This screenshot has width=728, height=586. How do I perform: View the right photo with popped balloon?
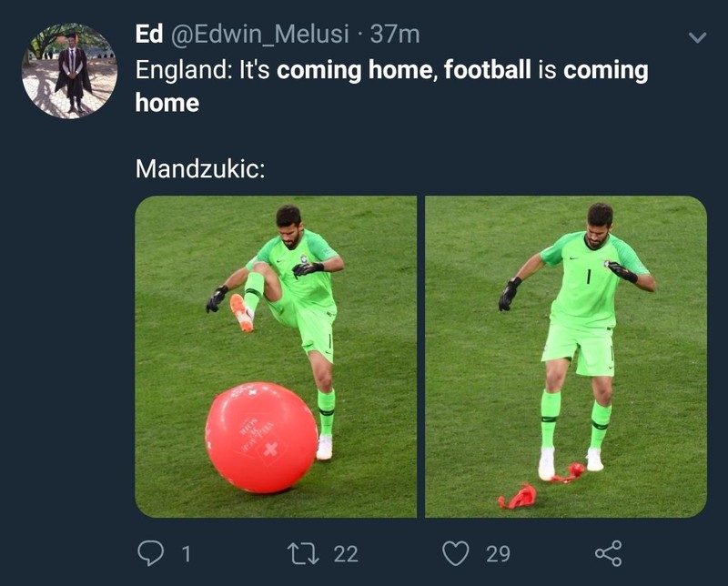[566, 357]
